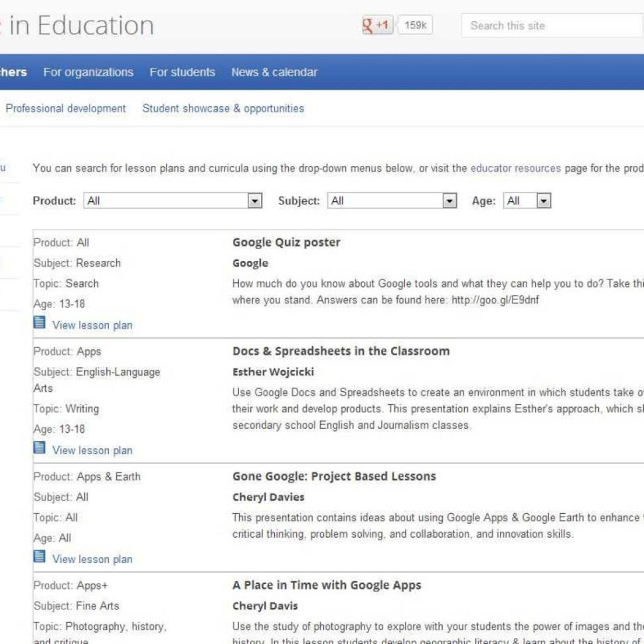The height and width of the screenshot is (644, 644).
Task: View lesson plan for Gone Google project lessons
Action: click(x=92, y=559)
